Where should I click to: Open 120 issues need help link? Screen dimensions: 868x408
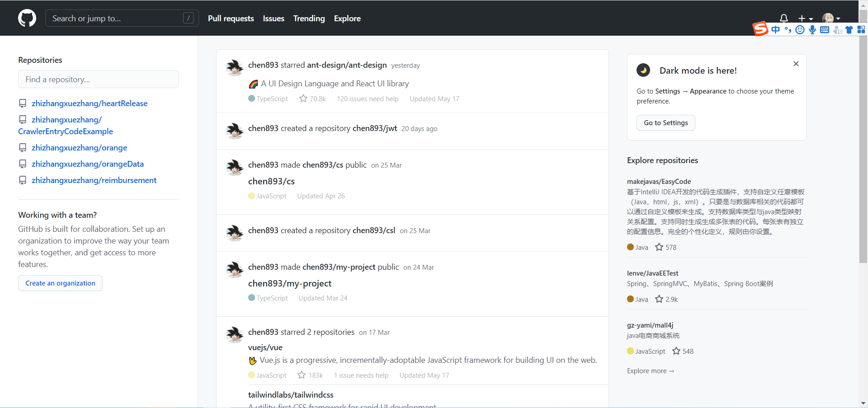(x=368, y=99)
